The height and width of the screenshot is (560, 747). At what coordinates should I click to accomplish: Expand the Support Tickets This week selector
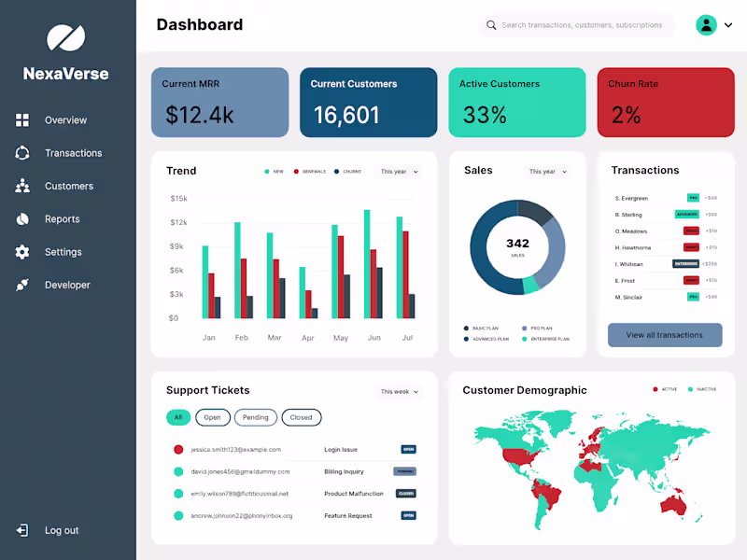[x=399, y=392]
